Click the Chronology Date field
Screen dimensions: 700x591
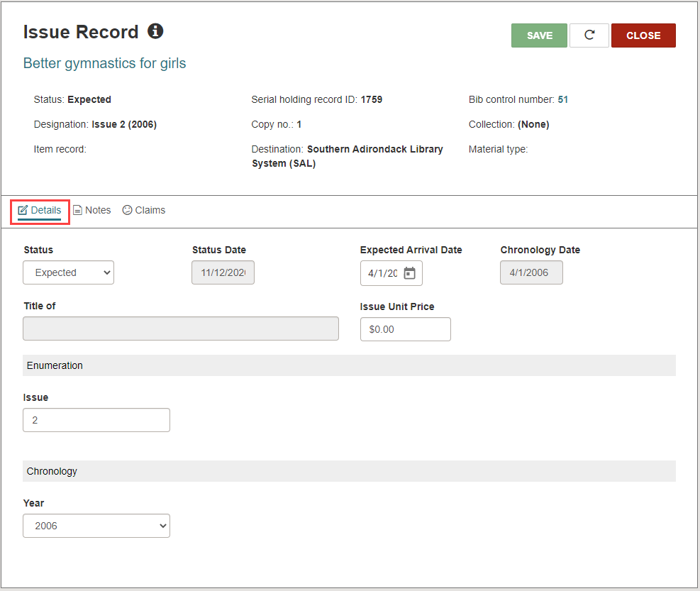pyautogui.click(x=531, y=272)
